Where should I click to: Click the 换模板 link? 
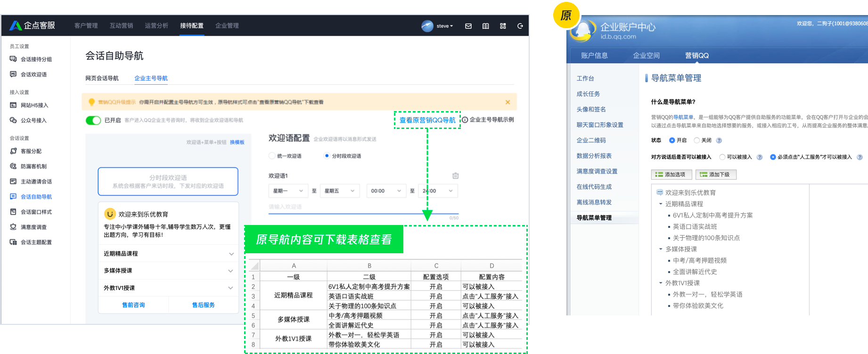[x=237, y=142]
